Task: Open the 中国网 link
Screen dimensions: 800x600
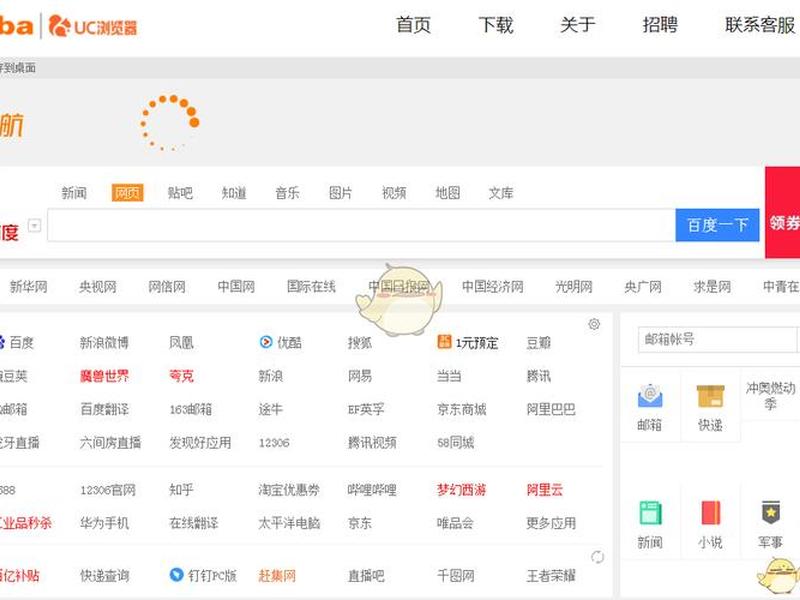Action: (236, 287)
